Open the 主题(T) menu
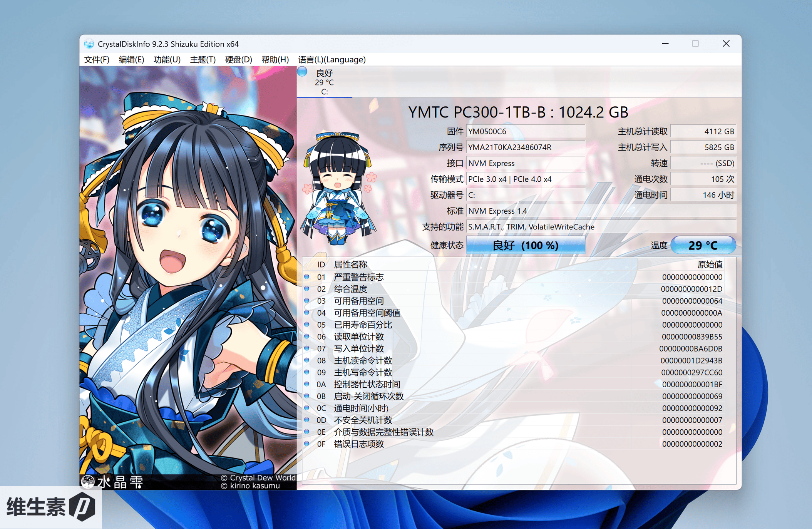The image size is (812, 529). 203,60
